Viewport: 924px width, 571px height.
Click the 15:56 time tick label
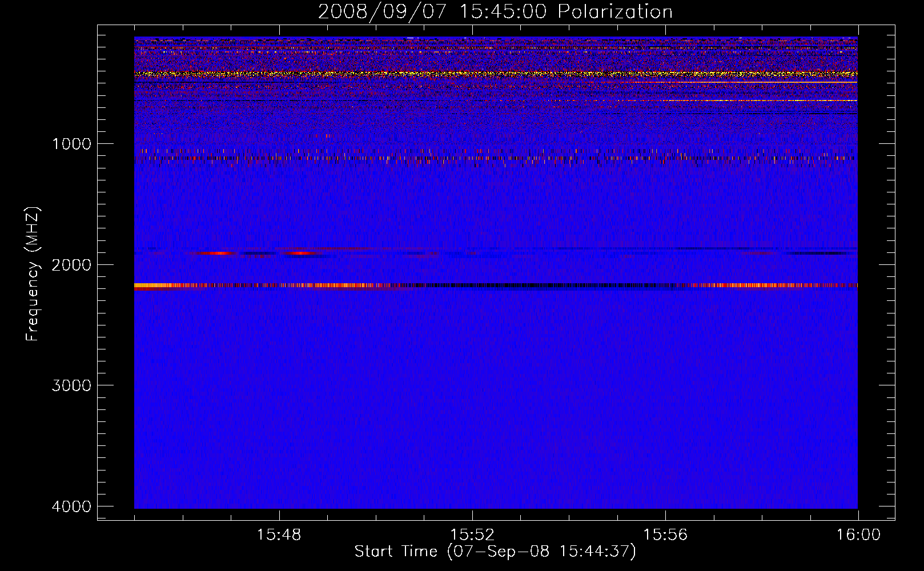[665, 535]
